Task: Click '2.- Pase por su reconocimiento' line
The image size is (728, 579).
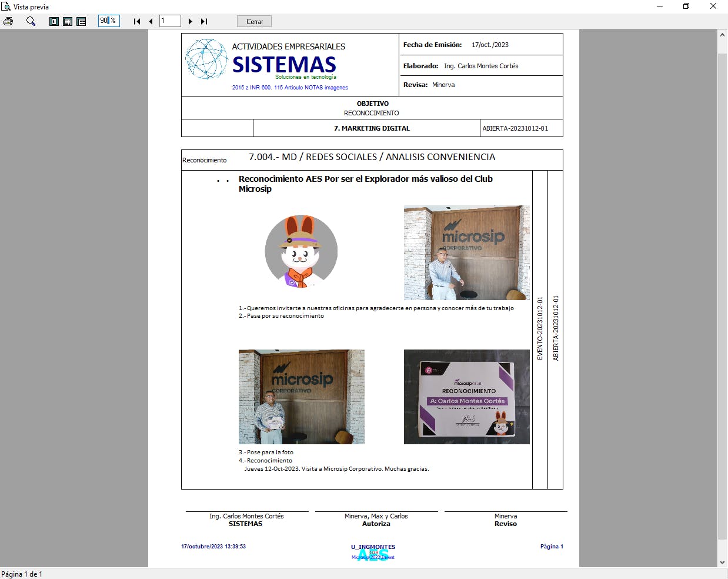Action: coord(281,316)
